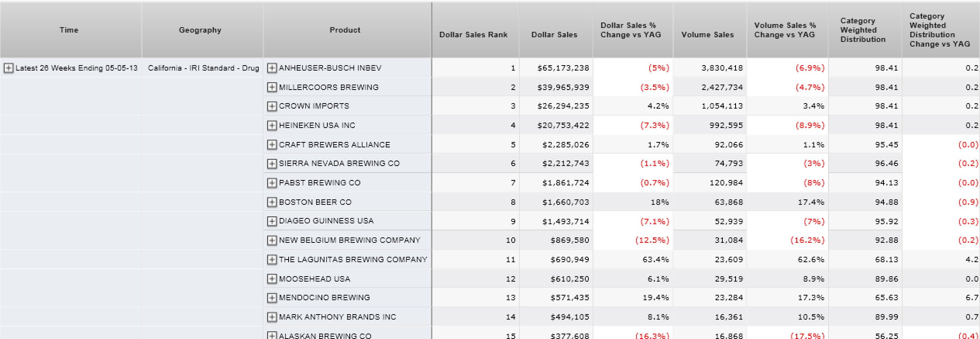Select the $1,861,724 dollar sales cell
The height and width of the screenshot is (339, 980).
pos(556,183)
